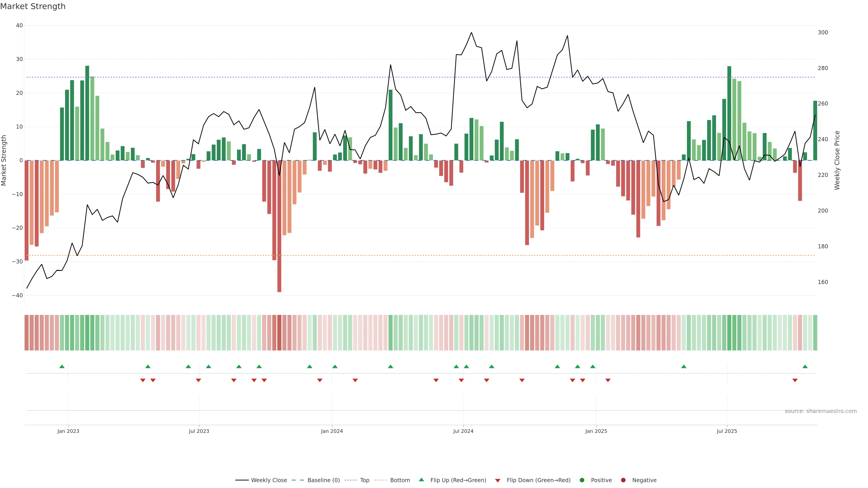Click Flip Up green triangle legend icon

tap(421, 480)
